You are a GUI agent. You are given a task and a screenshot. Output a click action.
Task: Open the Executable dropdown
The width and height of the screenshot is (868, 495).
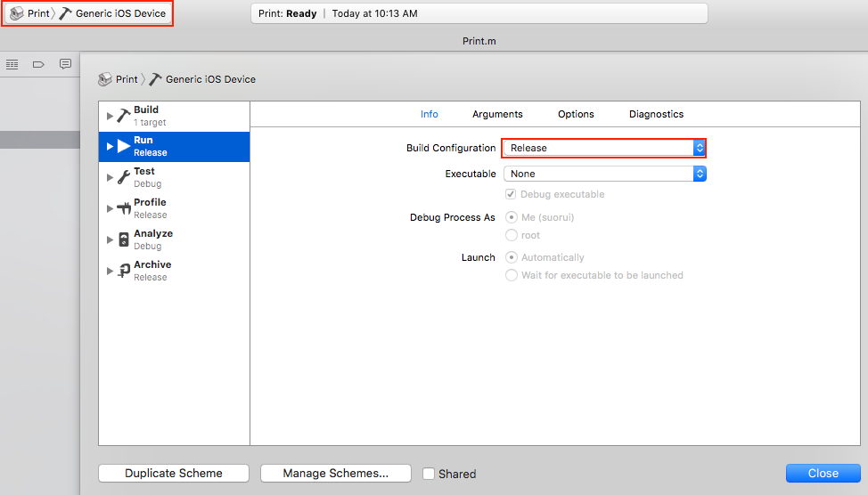pos(604,174)
